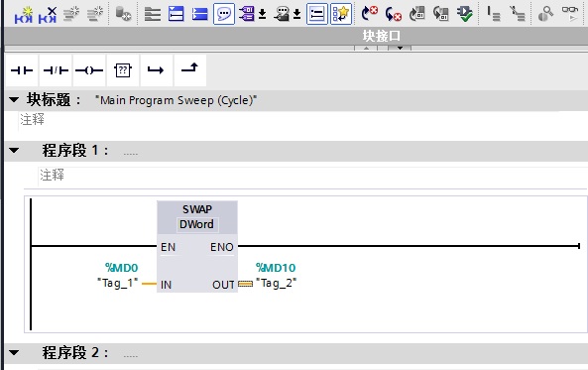Click the Close branch favorite

pyautogui.click(x=190, y=70)
